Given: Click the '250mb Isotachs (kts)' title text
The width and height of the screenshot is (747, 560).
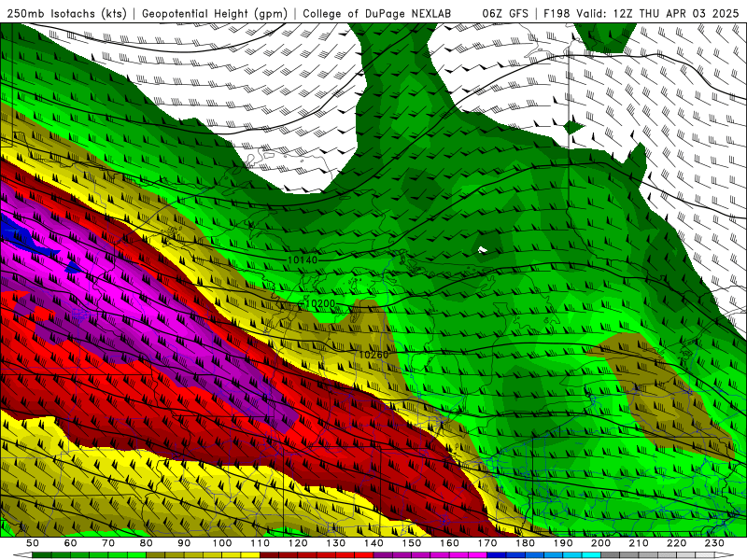Looking at the screenshot, I should coord(66,13).
